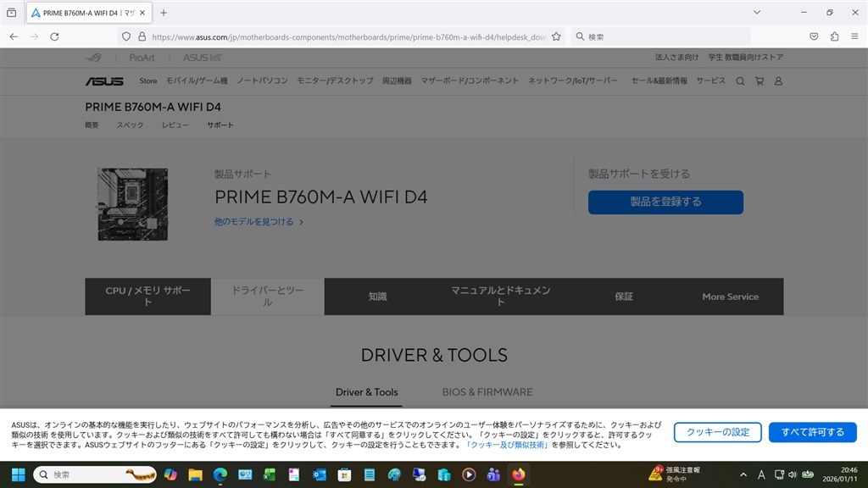Open the list-all-tabs dropdown arrow
This screenshot has width=868, height=488.
[756, 12]
